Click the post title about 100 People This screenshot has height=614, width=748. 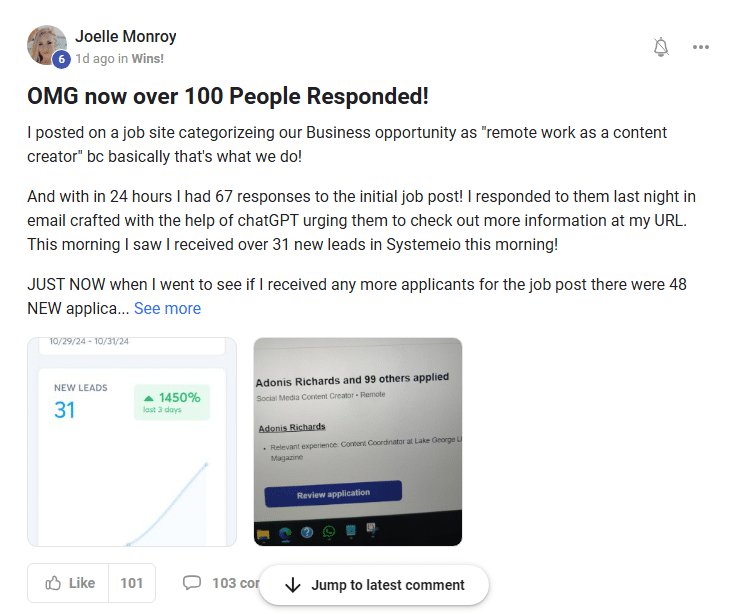click(x=228, y=97)
